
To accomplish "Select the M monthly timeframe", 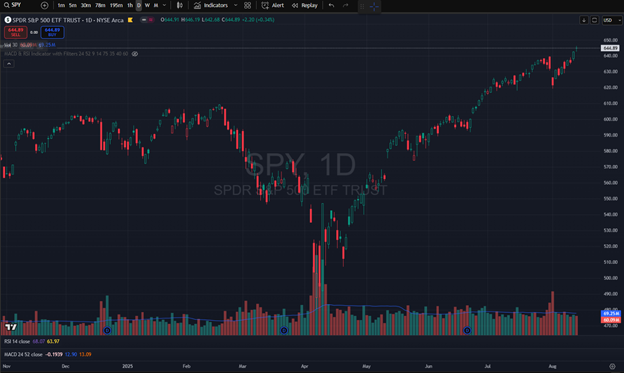I will pos(156,5).
